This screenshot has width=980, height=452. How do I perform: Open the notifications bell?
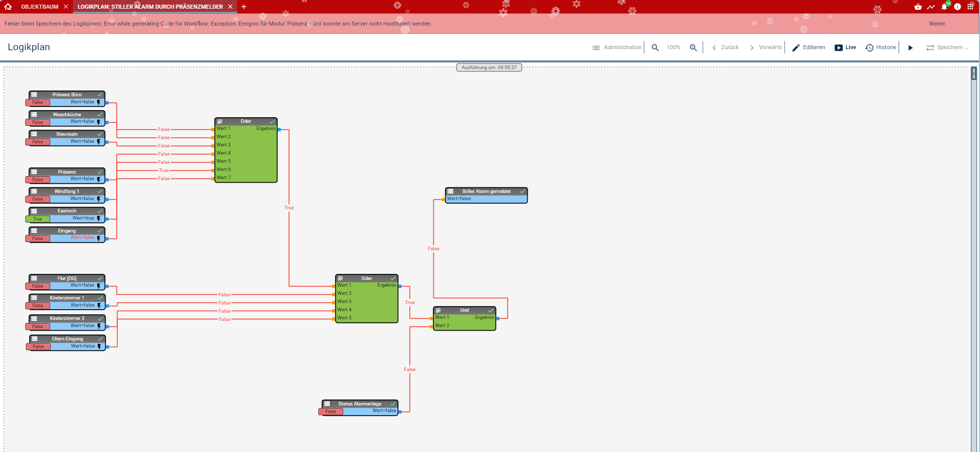(944, 7)
